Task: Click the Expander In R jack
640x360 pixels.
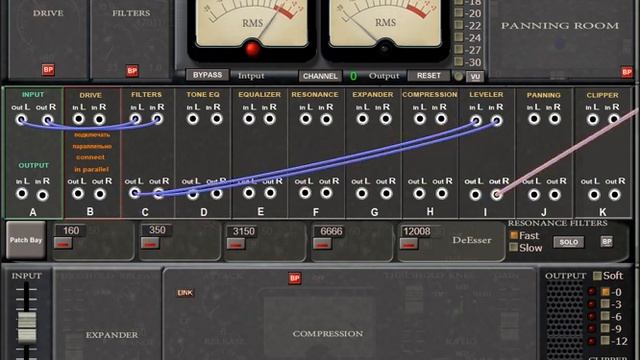Action: point(386,119)
